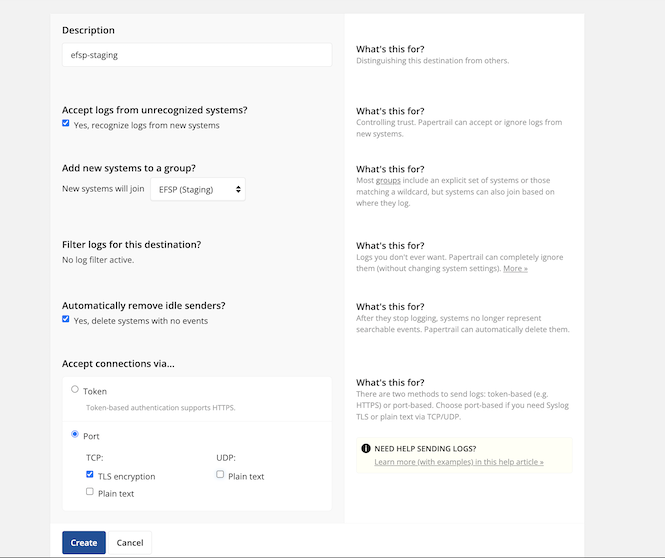Disable TCP TLS encryption checkbox

pos(89,474)
